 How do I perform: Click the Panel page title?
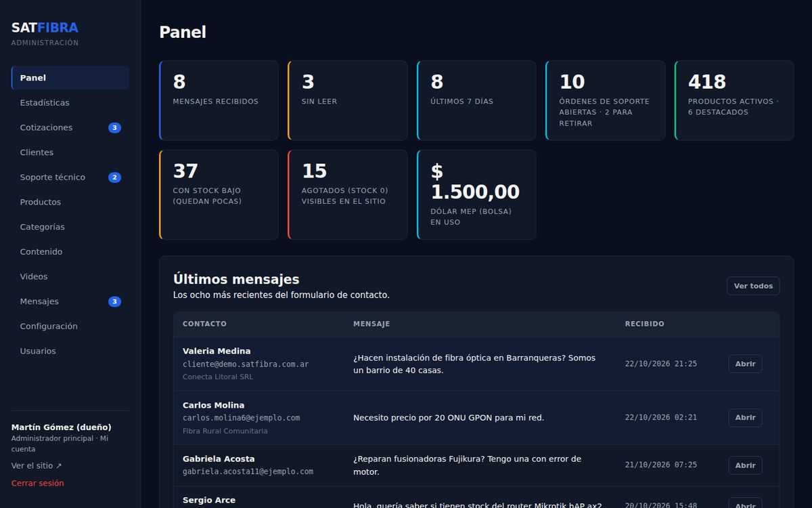(x=183, y=32)
